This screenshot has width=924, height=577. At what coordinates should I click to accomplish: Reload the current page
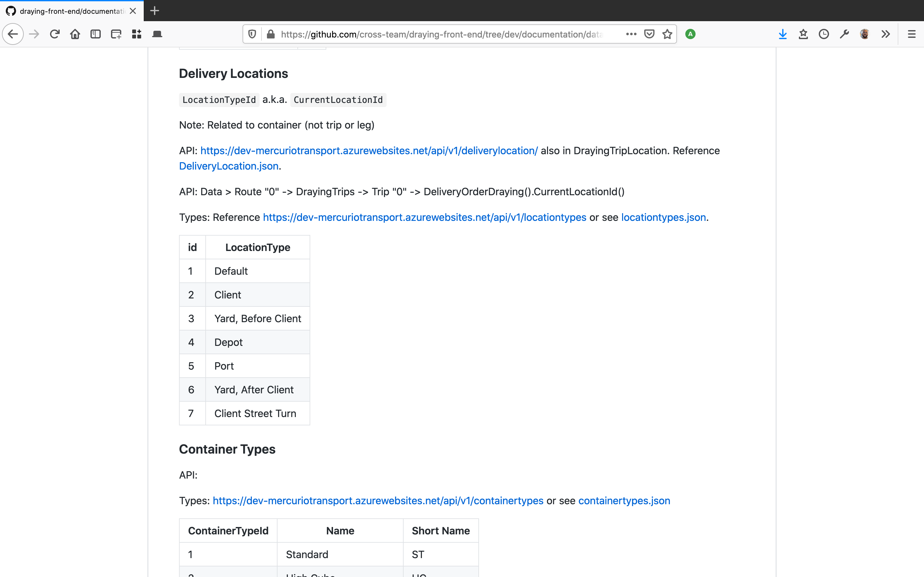(x=55, y=34)
